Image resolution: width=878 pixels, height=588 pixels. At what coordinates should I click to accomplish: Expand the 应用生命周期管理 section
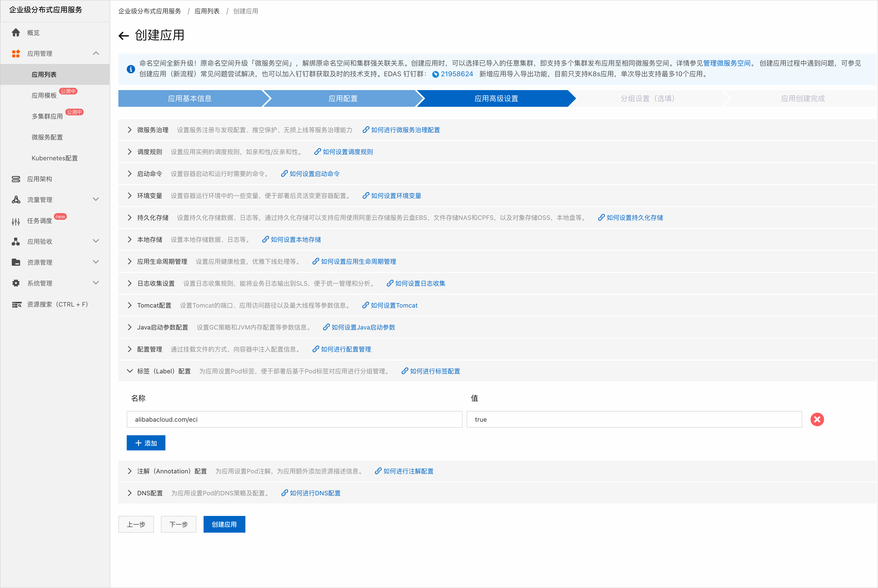129,261
